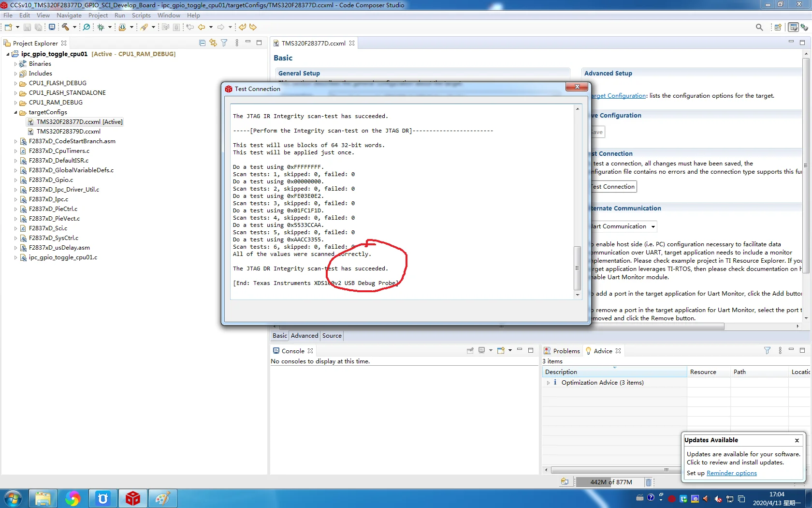The width and height of the screenshot is (812, 508).
Task: Click the toolbar quick search magnifier
Action: [759, 27]
